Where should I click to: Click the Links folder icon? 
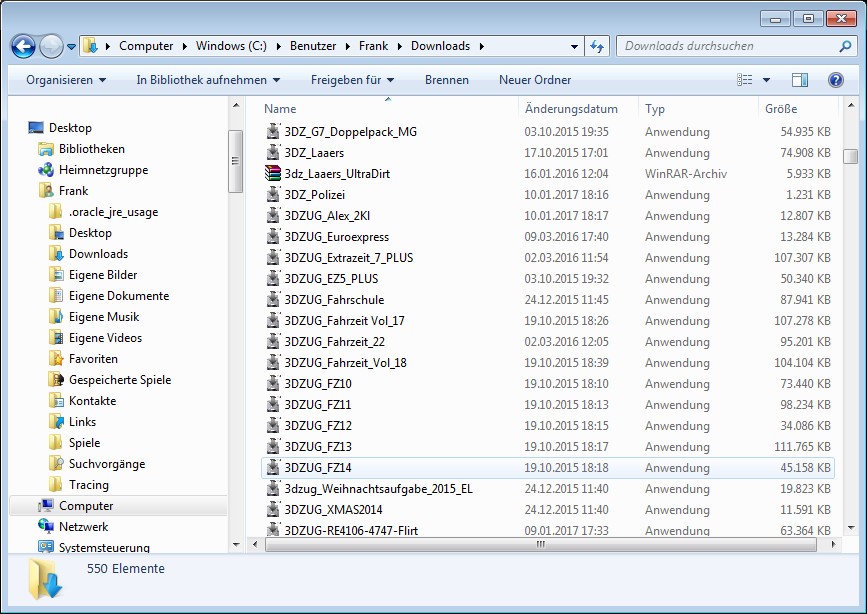click(56, 422)
